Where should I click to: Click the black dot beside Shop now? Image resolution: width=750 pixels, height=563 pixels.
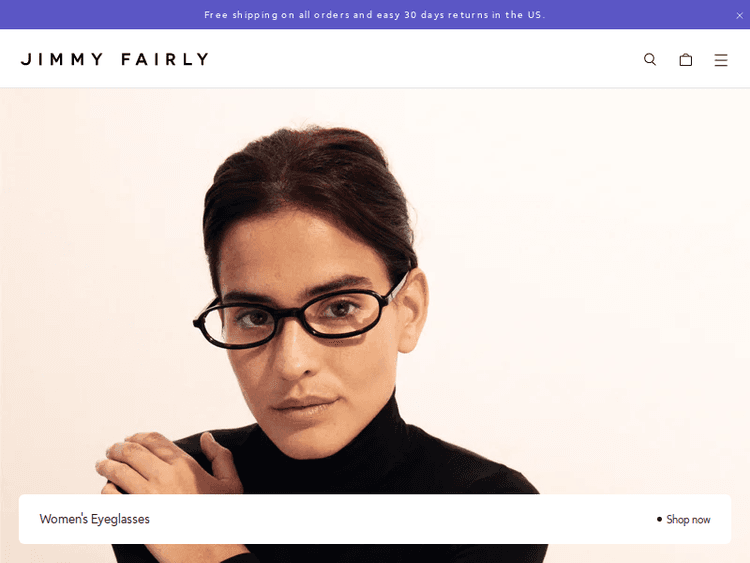click(x=659, y=519)
